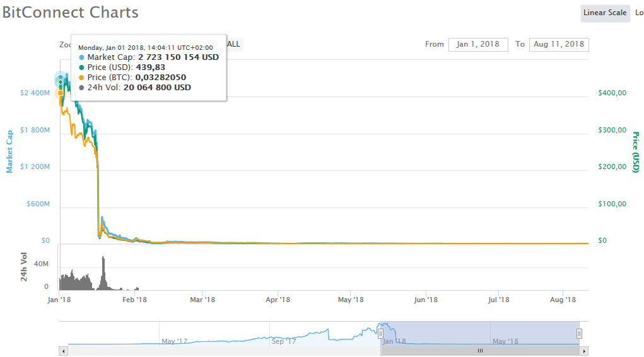Click the green Price USD diamond marker
This screenshot has width=644, height=357.
point(61,83)
